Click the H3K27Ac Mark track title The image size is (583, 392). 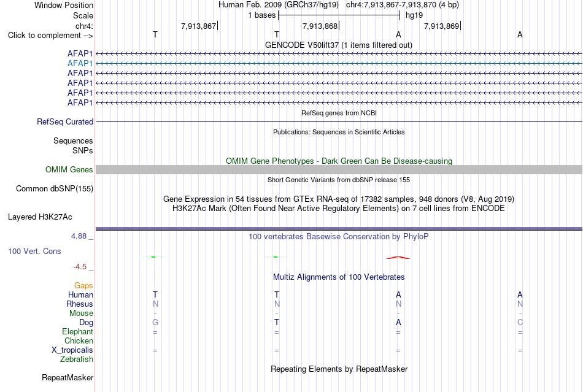coord(339,209)
